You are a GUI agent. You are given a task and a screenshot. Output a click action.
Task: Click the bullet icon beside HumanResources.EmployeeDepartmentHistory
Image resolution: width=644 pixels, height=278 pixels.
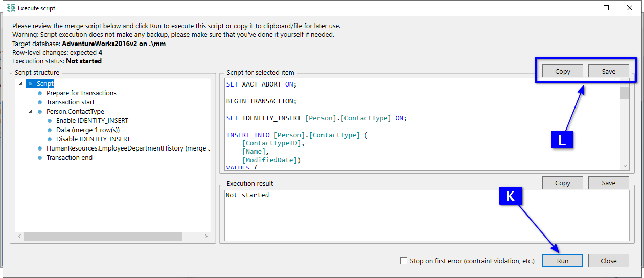[x=40, y=148]
